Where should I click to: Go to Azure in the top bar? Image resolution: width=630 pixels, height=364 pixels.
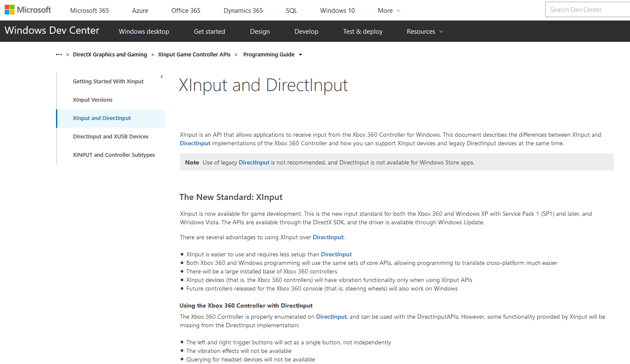coord(140,11)
